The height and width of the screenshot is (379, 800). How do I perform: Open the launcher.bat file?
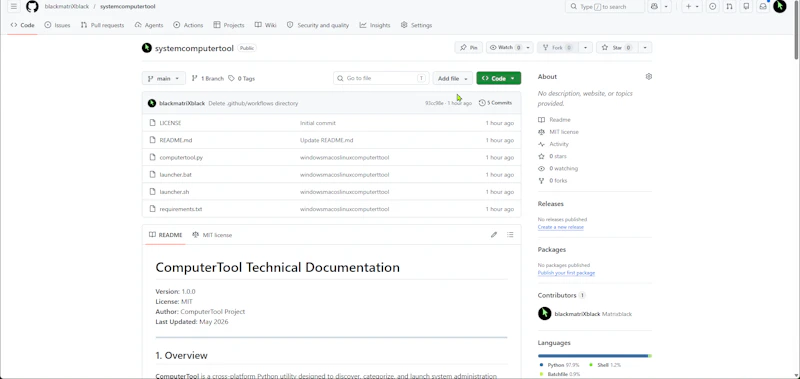[x=176, y=175]
